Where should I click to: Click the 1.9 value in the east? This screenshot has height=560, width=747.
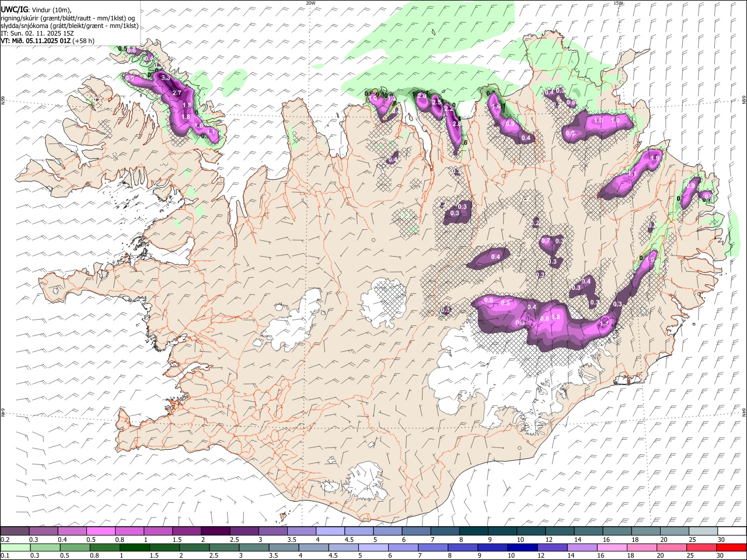pos(654,158)
